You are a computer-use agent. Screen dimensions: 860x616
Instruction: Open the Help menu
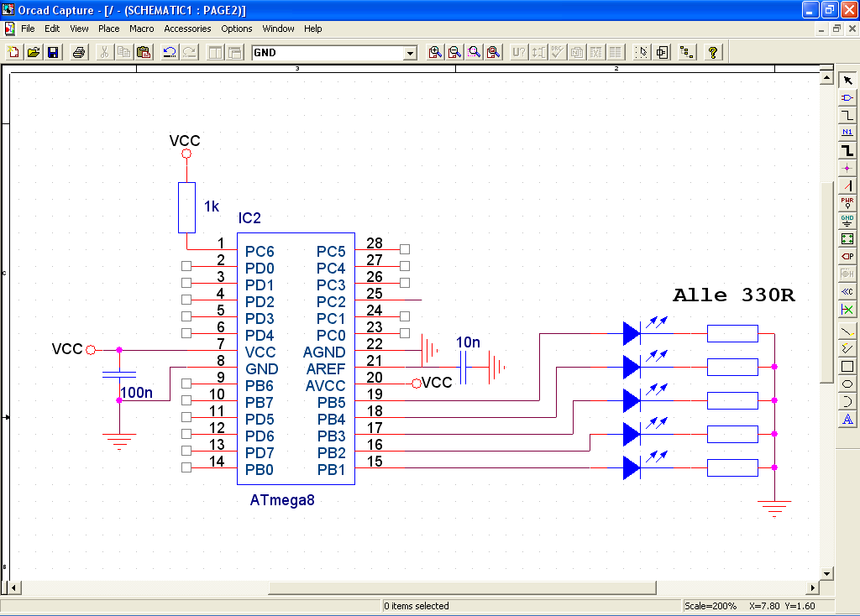[312, 29]
